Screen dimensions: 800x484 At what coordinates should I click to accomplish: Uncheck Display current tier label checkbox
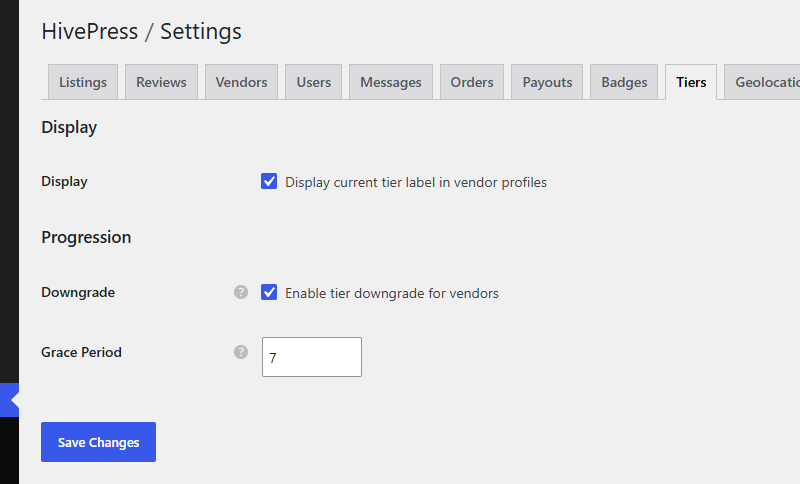pos(269,181)
